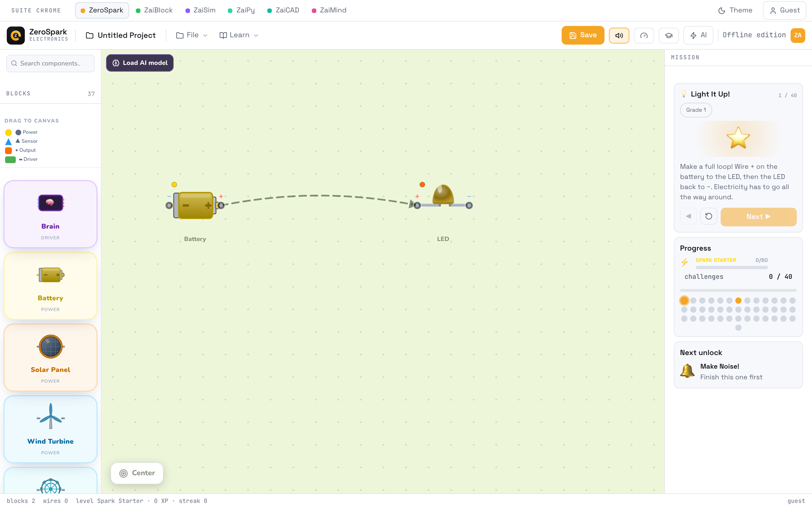Switch to the ZaiSim tab
Viewport: 812px width, 508px height.
(x=201, y=10)
